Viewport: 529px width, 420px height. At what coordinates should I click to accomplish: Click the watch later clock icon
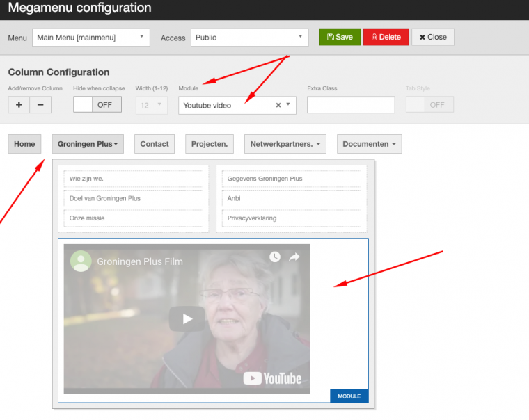(275, 257)
